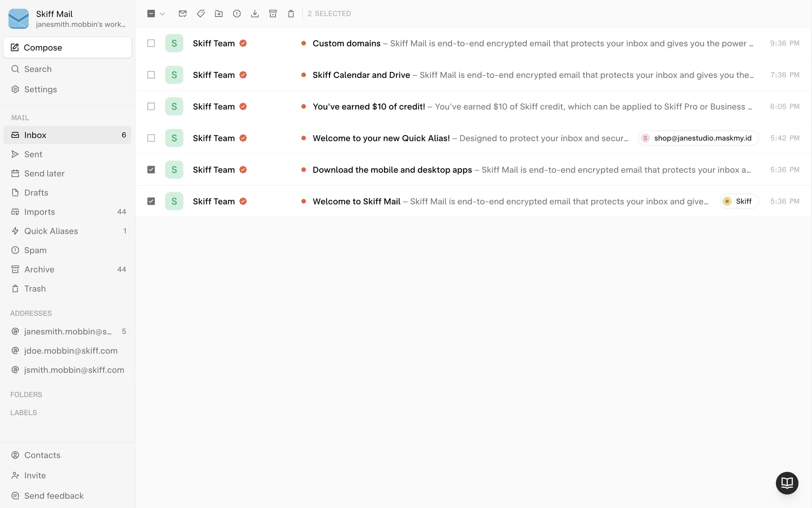Archive selected emails using toolbar icon
This screenshot has height=508, width=812.
pyautogui.click(x=273, y=14)
